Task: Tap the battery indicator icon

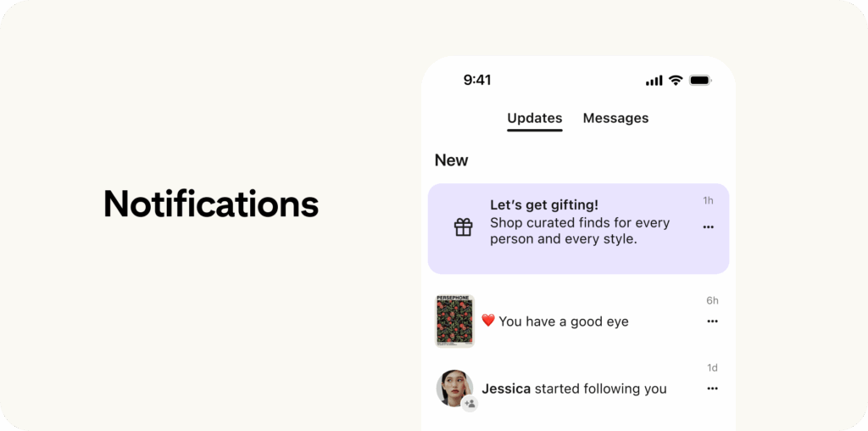Action: tap(700, 80)
